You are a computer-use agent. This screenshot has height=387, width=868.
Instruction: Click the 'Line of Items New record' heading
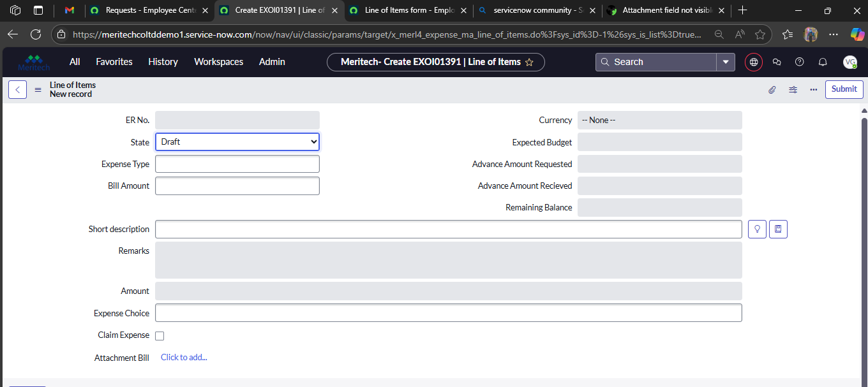click(73, 89)
